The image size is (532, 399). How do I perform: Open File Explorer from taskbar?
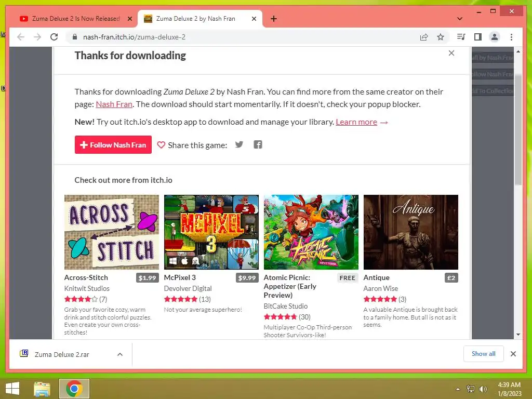[x=42, y=389]
